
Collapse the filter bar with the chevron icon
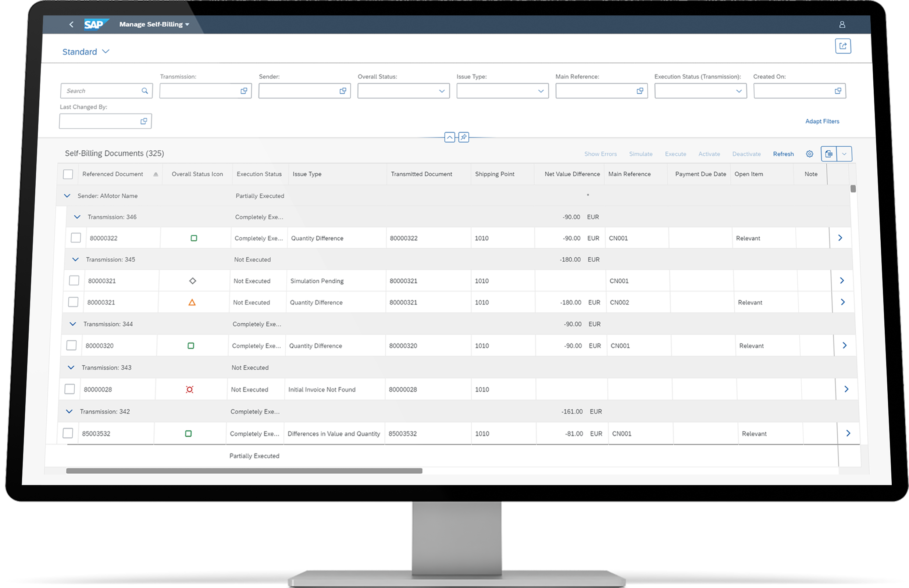[x=450, y=137]
